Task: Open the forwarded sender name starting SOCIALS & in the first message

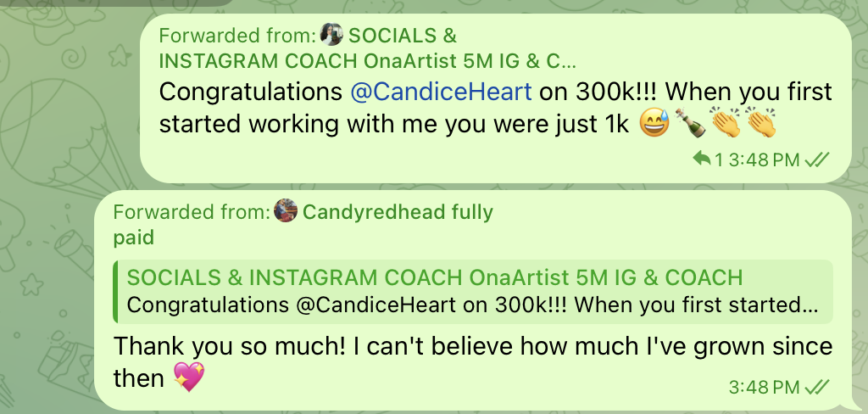Action: point(403,36)
